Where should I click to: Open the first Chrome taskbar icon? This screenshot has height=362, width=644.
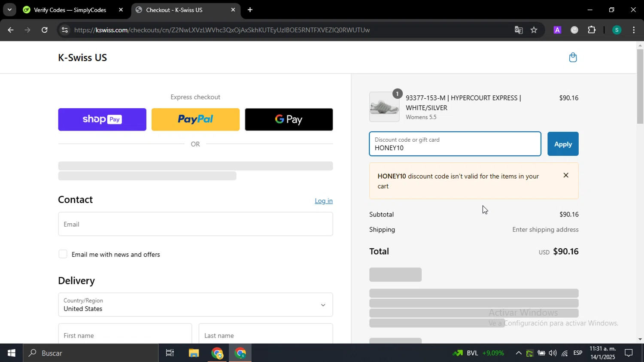(x=217, y=353)
